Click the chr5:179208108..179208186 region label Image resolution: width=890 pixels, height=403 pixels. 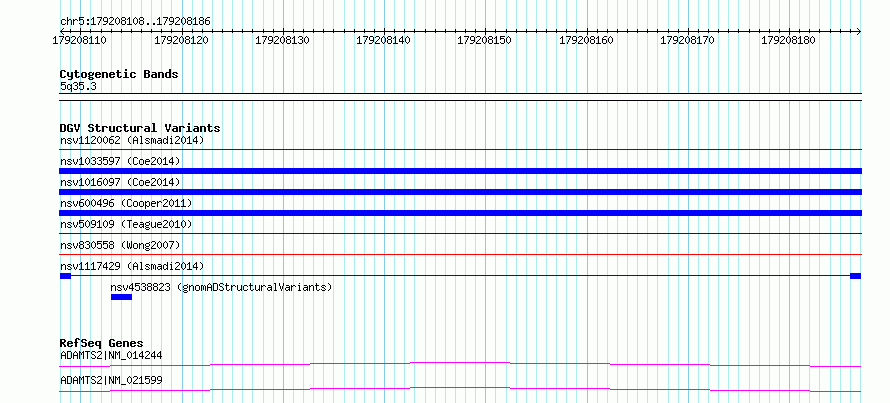[x=135, y=21]
